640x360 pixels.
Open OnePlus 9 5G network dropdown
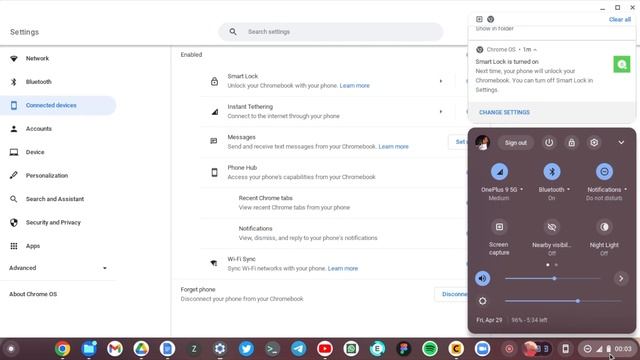[x=502, y=189]
